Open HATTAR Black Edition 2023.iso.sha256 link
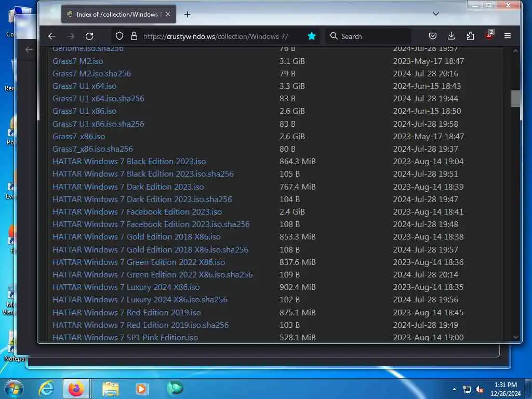 click(x=143, y=174)
